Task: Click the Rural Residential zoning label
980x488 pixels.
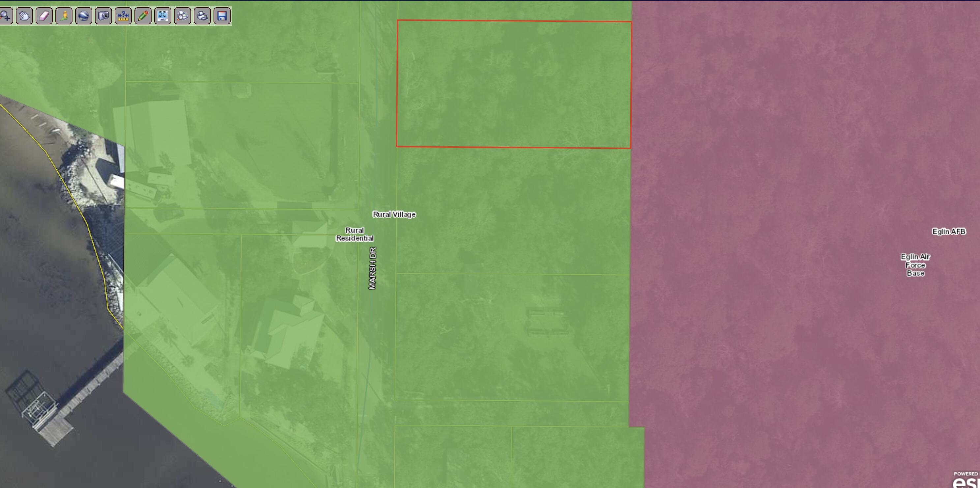Action: tap(355, 234)
